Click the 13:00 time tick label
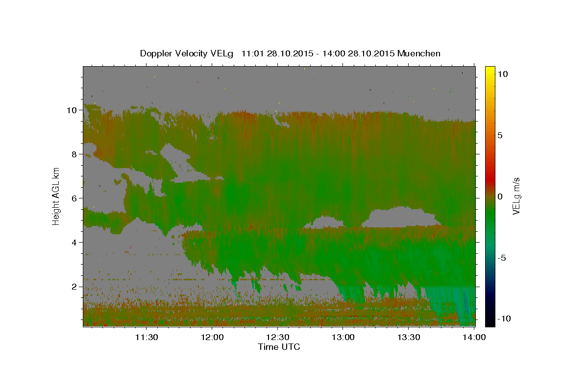Image resolution: width=588 pixels, height=392 pixels. pyautogui.click(x=343, y=337)
